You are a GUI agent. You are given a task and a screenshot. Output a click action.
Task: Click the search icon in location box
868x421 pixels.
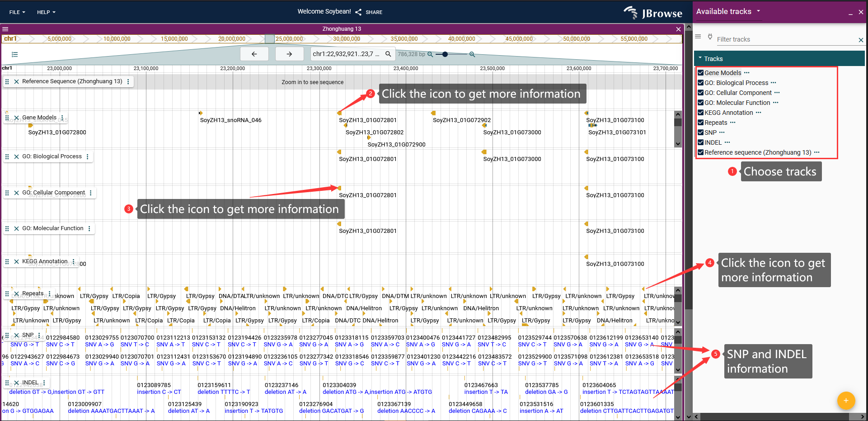388,54
